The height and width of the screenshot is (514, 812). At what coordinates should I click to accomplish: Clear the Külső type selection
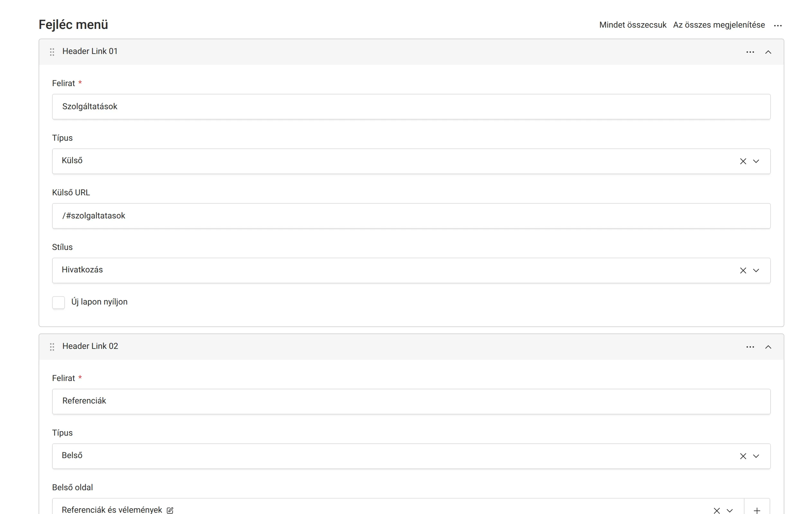(743, 161)
